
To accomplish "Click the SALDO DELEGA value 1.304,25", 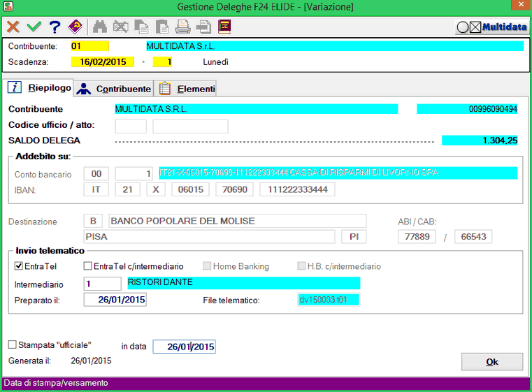I will [480, 140].
